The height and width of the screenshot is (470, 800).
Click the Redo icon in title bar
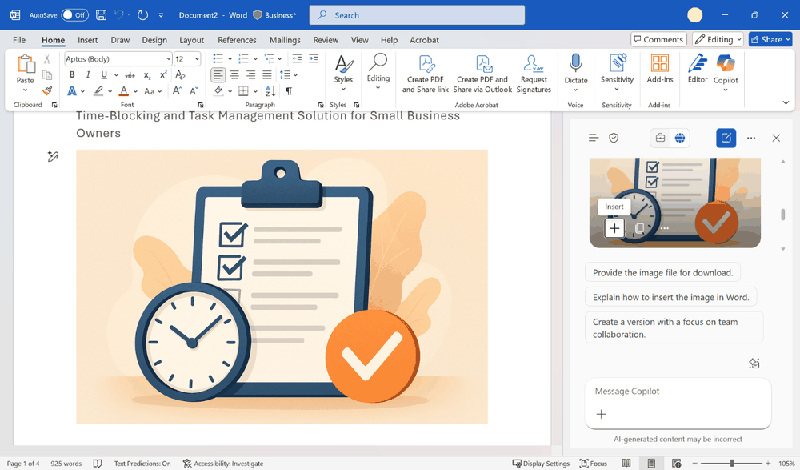[143, 15]
